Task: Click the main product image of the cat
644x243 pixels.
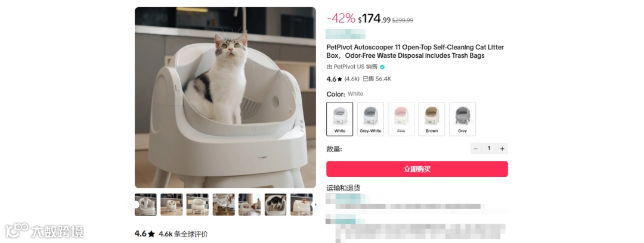Action: tap(225, 98)
